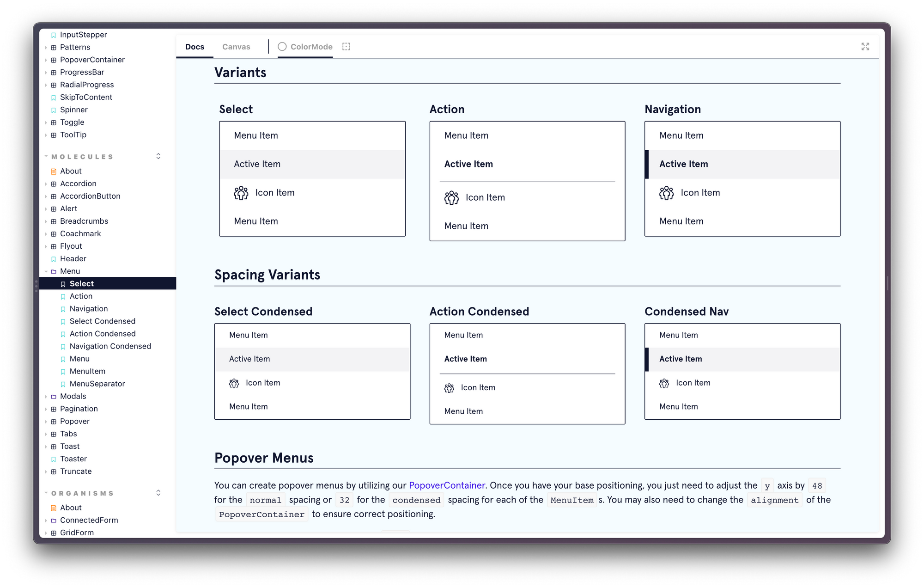The height and width of the screenshot is (588, 924).
Task: Toggle the ColorMode toolbar option
Action: pos(305,47)
